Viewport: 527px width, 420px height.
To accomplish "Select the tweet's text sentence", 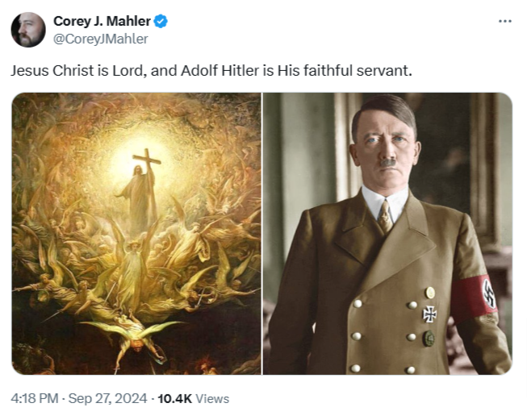I will coord(211,70).
